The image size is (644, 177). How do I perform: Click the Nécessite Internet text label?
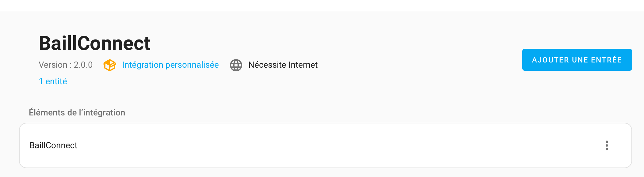pyautogui.click(x=283, y=65)
